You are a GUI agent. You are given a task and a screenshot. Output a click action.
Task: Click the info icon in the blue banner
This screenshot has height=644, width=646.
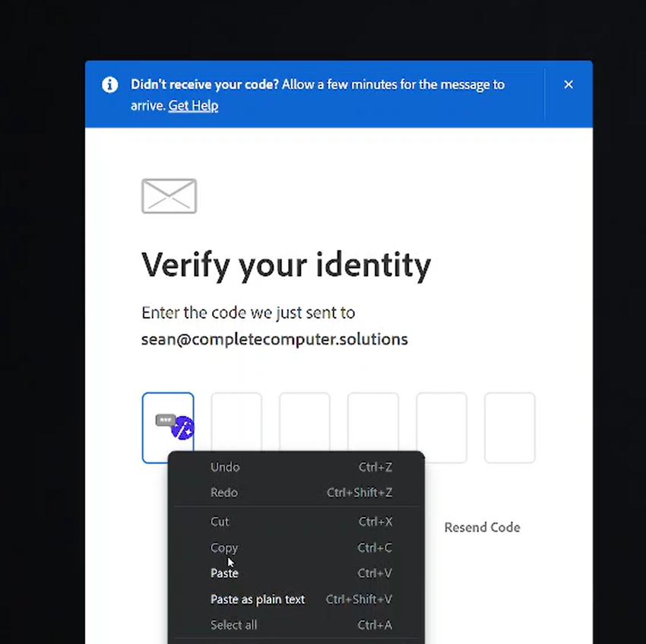click(109, 84)
